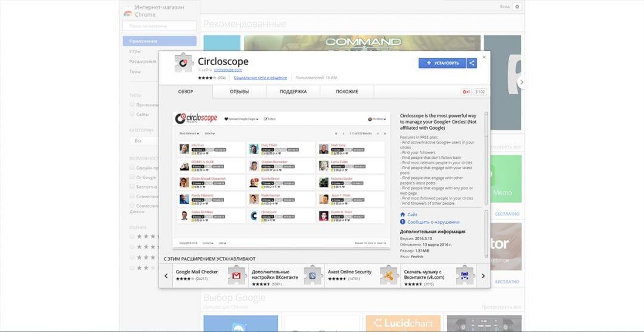The image size is (644, 332).
Task: Select Расширения in the sidebar
Action: pyautogui.click(x=143, y=62)
